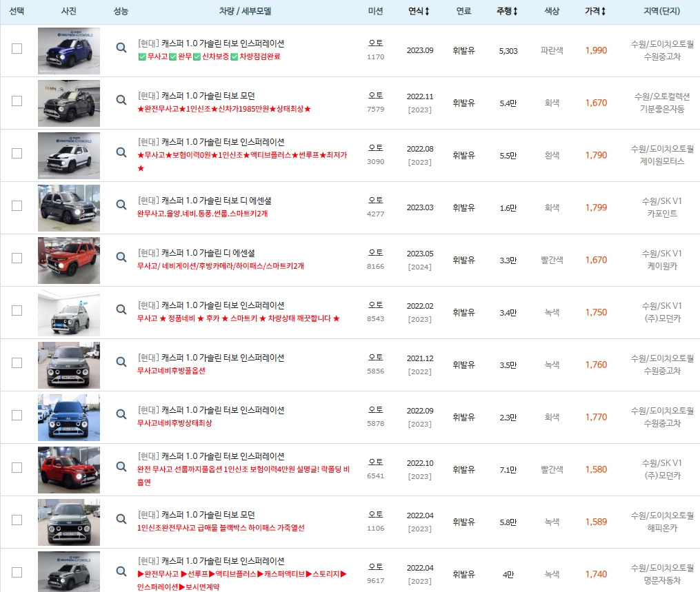
Task: Click 지역(단지) column header
Action: [661, 11]
